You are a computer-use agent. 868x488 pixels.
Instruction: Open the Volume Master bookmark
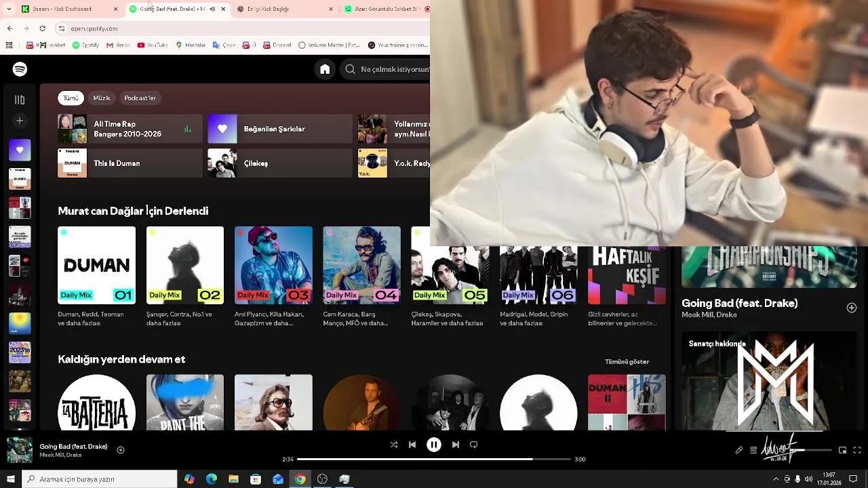(x=329, y=45)
